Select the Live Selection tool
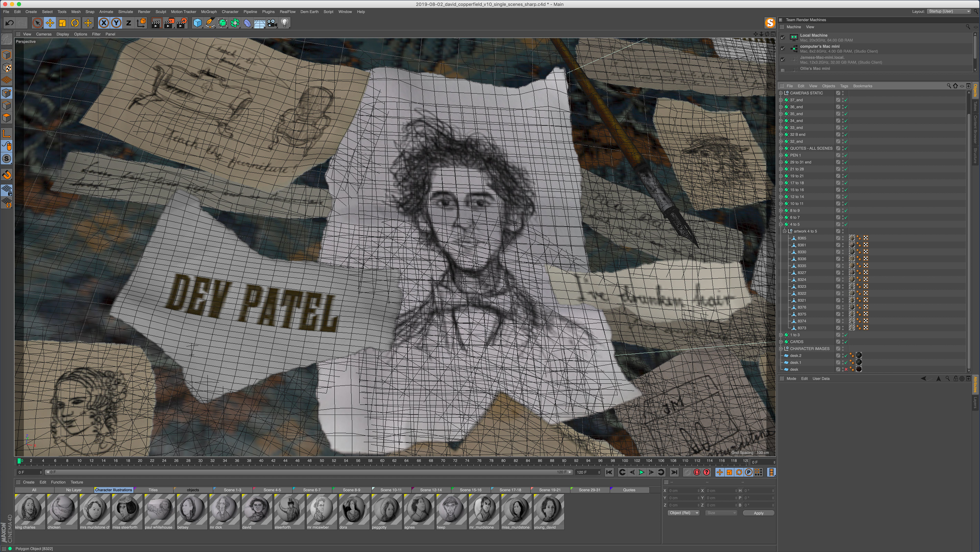 click(x=37, y=23)
